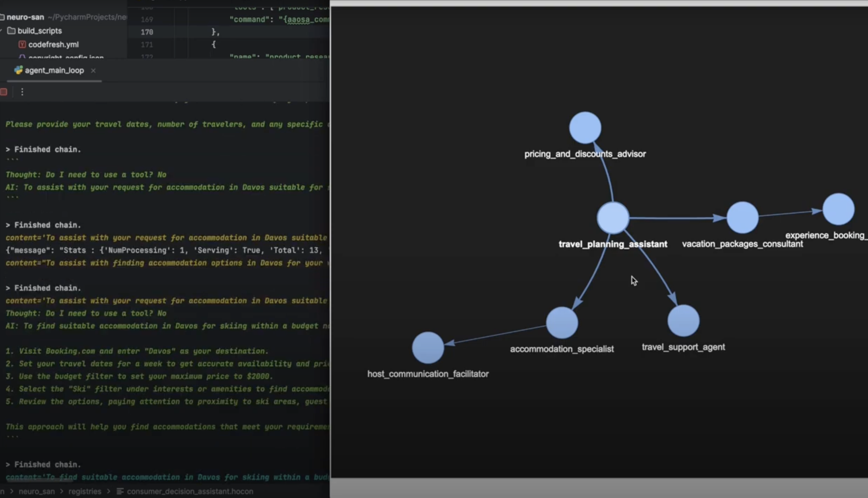Click the neuro_san breadcrumb

[37, 492]
